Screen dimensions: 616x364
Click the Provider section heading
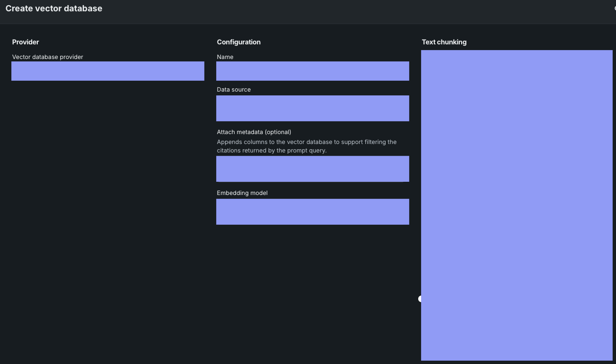pyautogui.click(x=25, y=42)
